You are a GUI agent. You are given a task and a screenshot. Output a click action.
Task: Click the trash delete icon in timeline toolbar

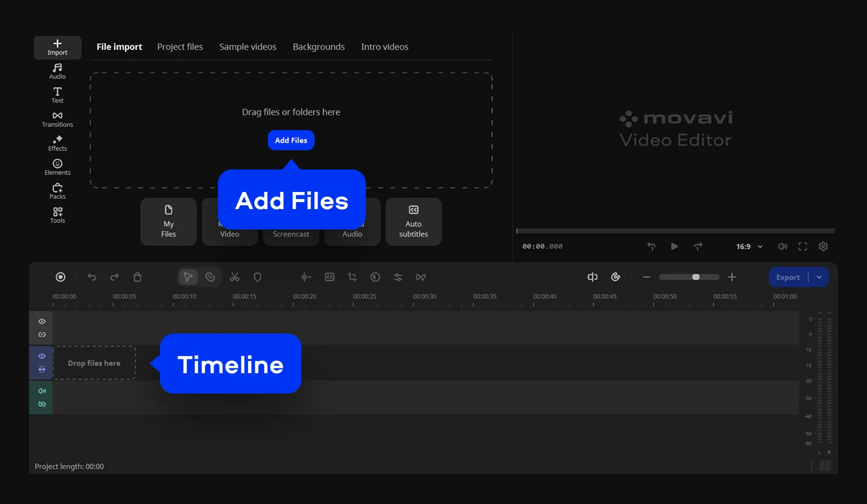(137, 277)
